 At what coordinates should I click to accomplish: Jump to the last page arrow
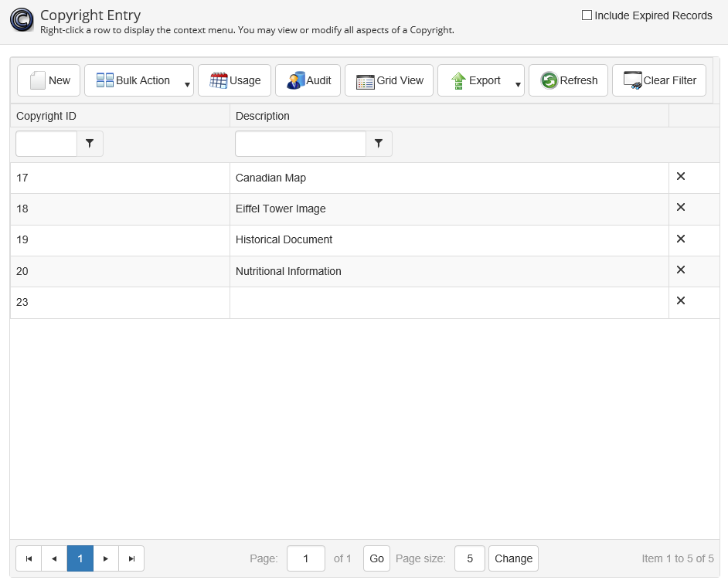point(131,558)
